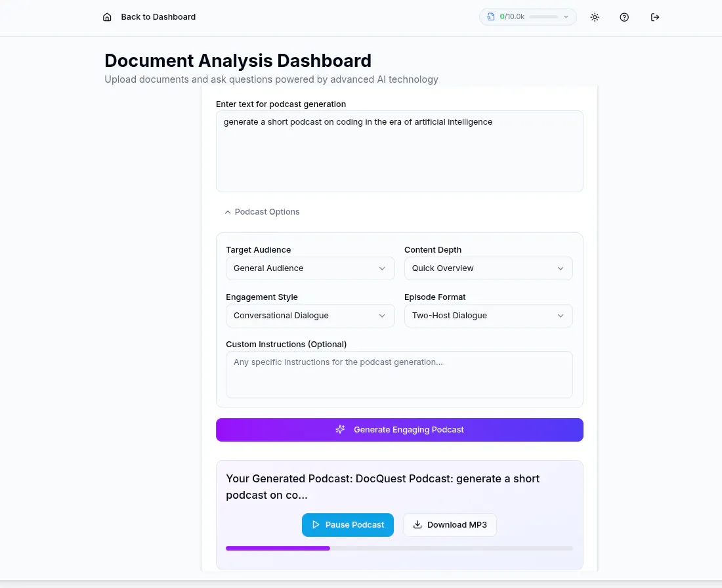Viewport: 722px width, 588px height.
Task: Click the home icon in header
Action: tap(107, 17)
